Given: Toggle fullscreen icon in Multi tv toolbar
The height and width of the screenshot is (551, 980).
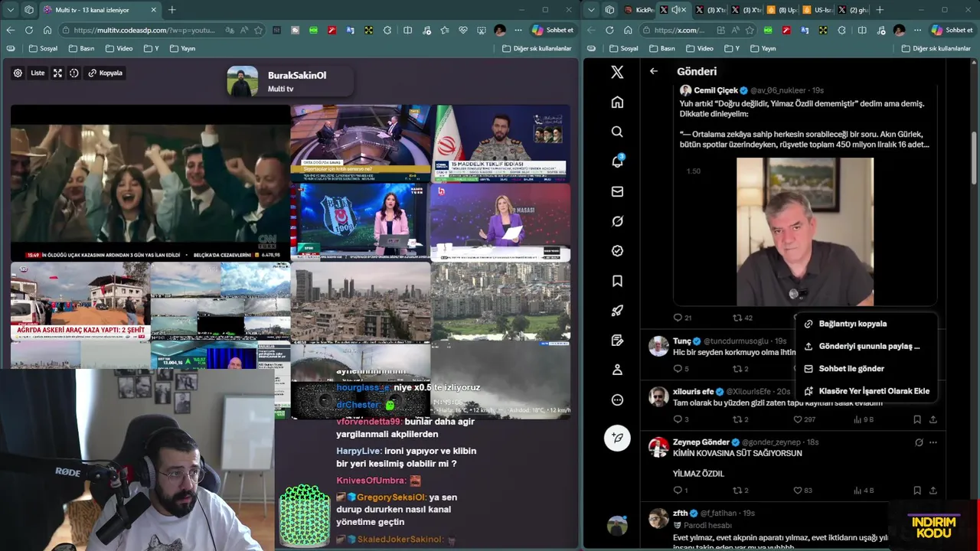Looking at the screenshot, I should [57, 73].
